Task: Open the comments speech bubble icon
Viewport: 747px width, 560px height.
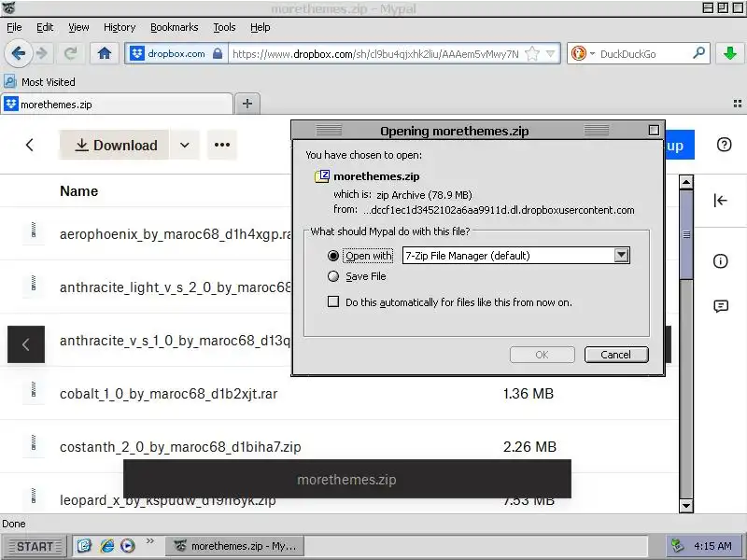Action: [x=721, y=306]
